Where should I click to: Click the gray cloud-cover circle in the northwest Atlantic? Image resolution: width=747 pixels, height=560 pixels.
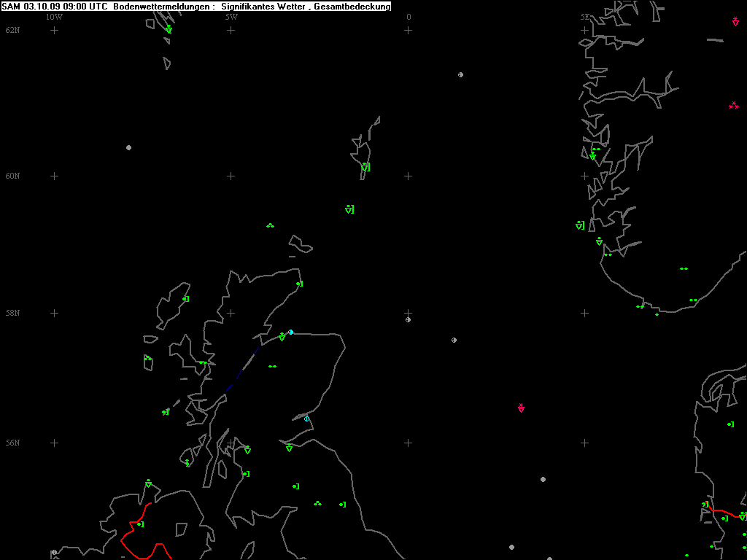click(x=128, y=147)
